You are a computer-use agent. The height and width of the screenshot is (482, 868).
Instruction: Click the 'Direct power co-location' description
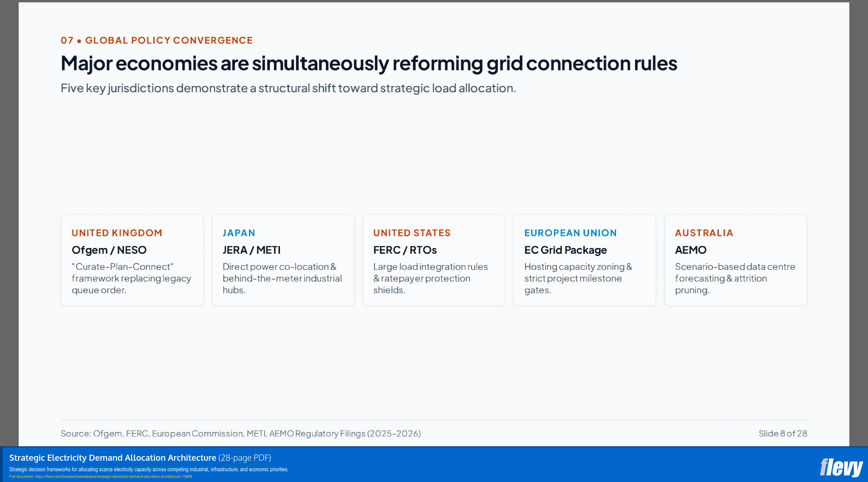click(x=282, y=278)
